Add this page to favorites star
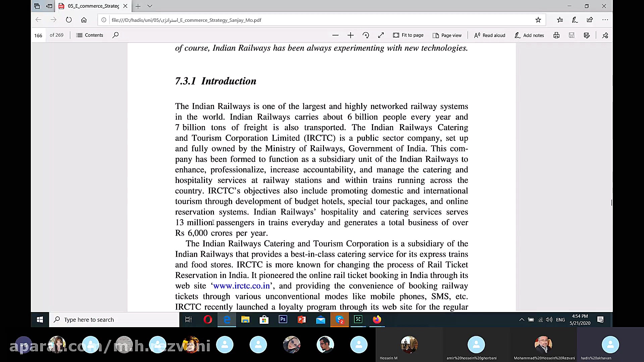This screenshot has width=644, height=362. pyautogui.click(x=538, y=20)
